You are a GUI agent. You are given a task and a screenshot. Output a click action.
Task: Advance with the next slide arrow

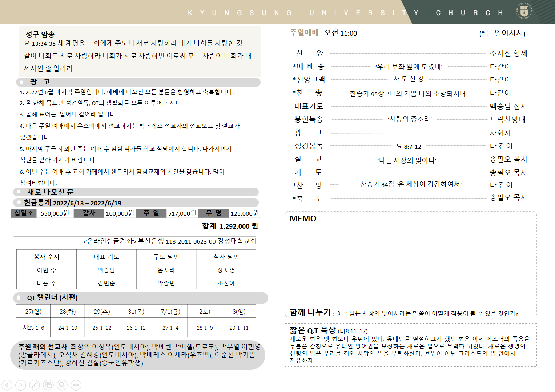click(21, 385)
